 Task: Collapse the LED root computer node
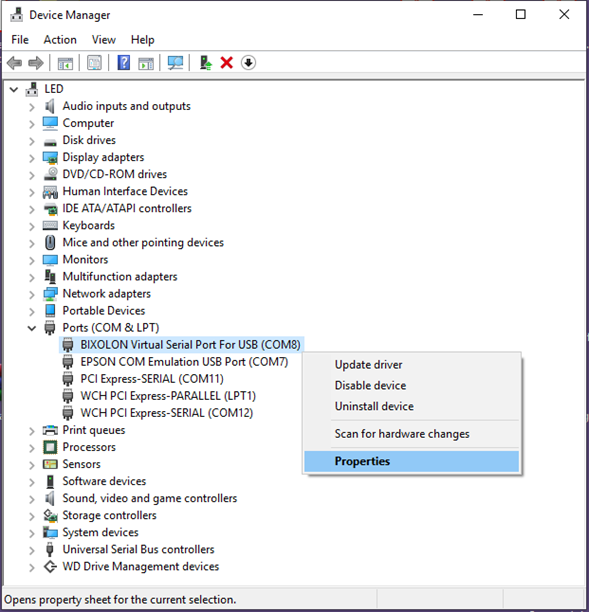[14, 90]
